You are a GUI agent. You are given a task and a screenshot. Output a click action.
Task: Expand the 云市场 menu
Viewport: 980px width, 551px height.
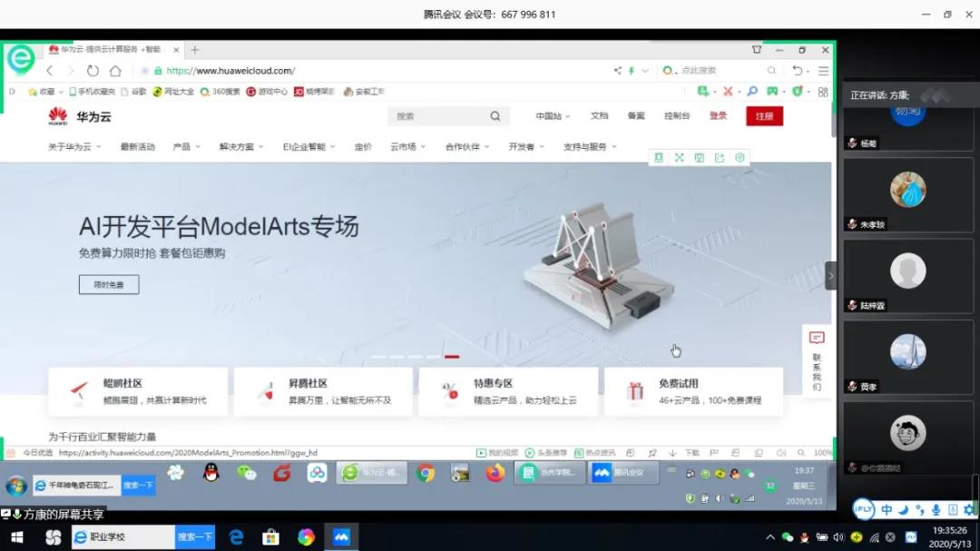click(407, 147)
